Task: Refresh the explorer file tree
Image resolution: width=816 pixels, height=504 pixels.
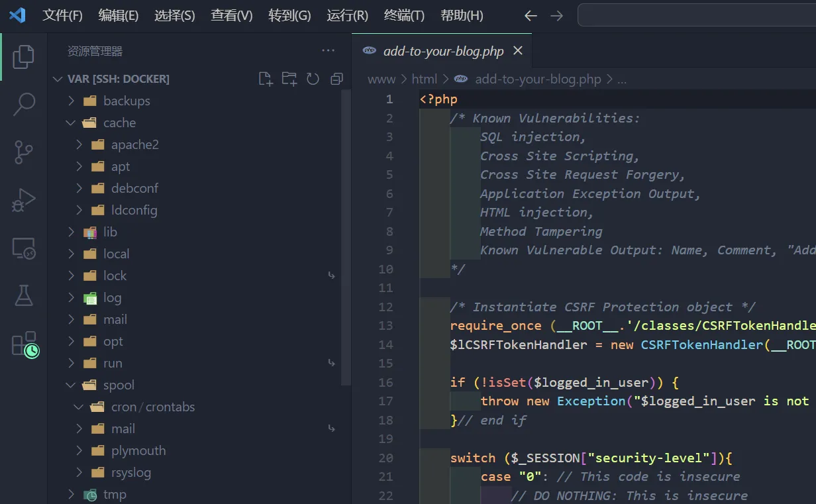Action: pyautogui.click(x=313, y=79)
